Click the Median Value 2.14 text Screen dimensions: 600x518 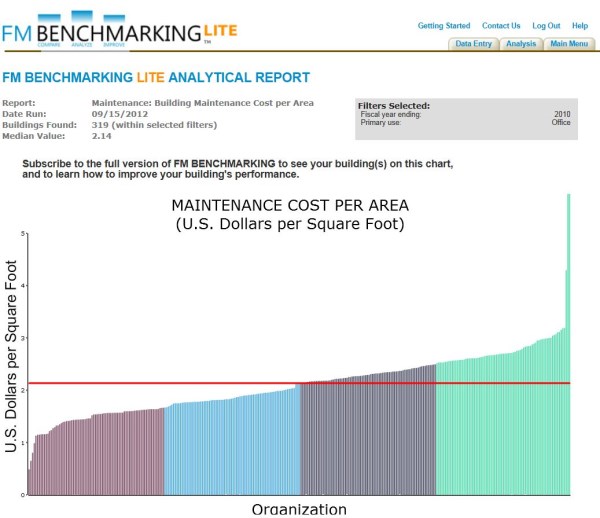pyautogui.click(x=101, y=136)
